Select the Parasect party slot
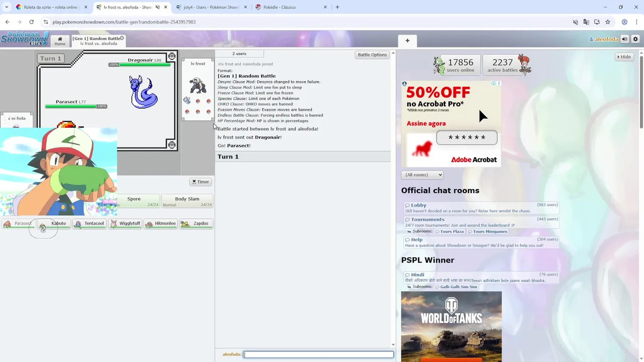The image size is (644, 362). pyautogui.click(x=18, y=224)
